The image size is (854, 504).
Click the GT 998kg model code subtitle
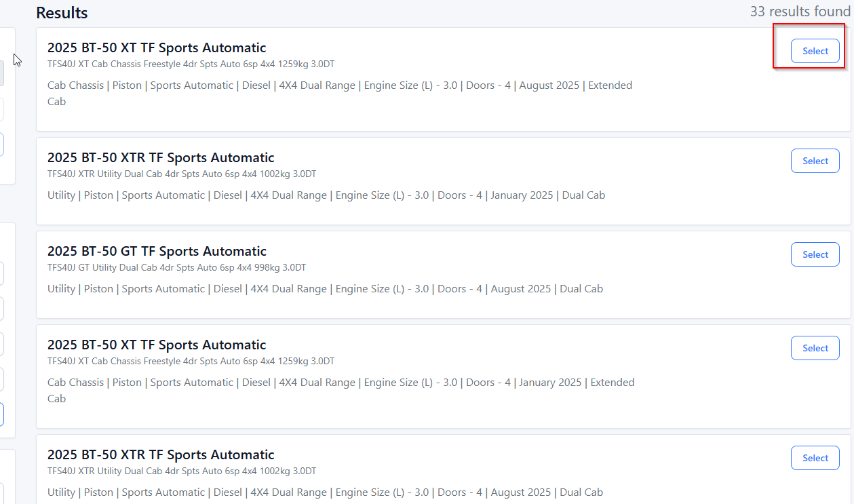(x=176, y=267)
